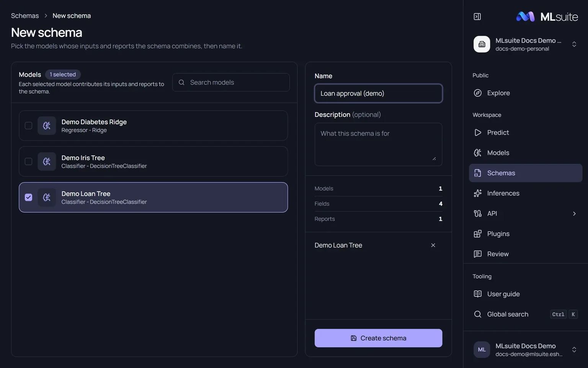The height and width of the screenshot is (368, 588).
Task: Open the account menu chevrons
Action: click(x=574, y=350)
